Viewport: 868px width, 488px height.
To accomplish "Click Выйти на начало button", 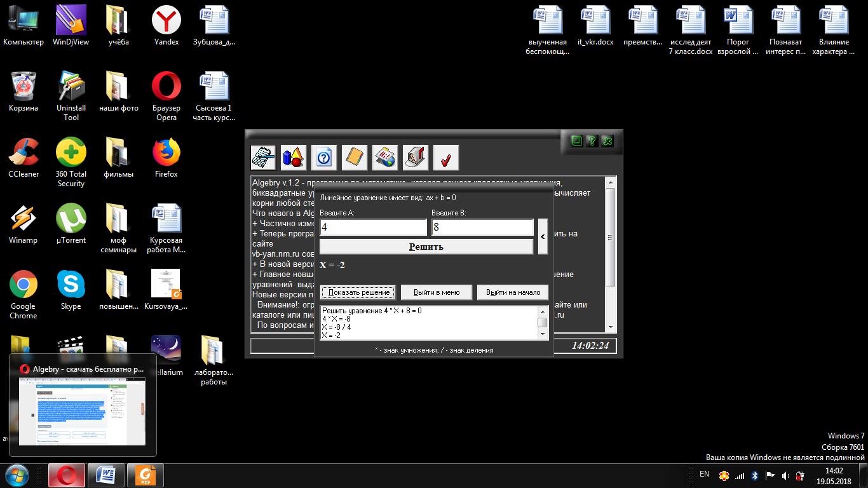I will (x=513, y=292).
